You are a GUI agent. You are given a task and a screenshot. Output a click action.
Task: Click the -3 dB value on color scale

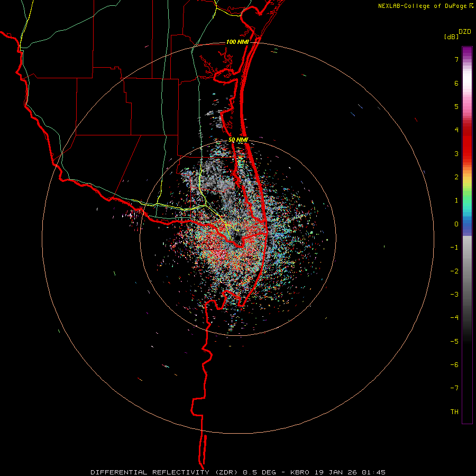(x=454, y=295)
